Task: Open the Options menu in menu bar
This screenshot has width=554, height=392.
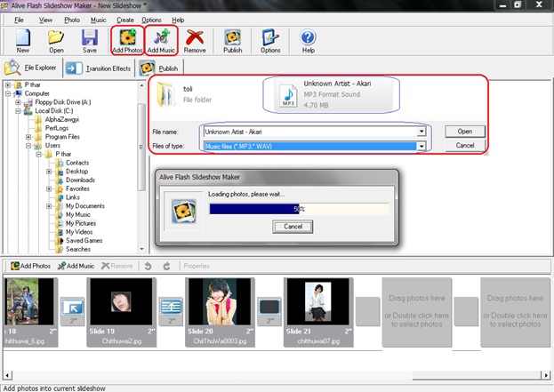Action: (x=151, y=20)
